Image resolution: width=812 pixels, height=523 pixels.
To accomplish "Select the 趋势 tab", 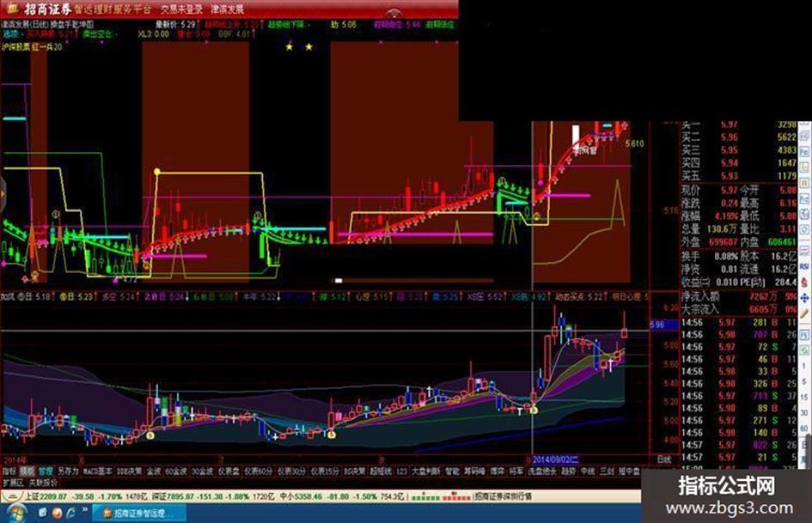I will coord(568,471).
